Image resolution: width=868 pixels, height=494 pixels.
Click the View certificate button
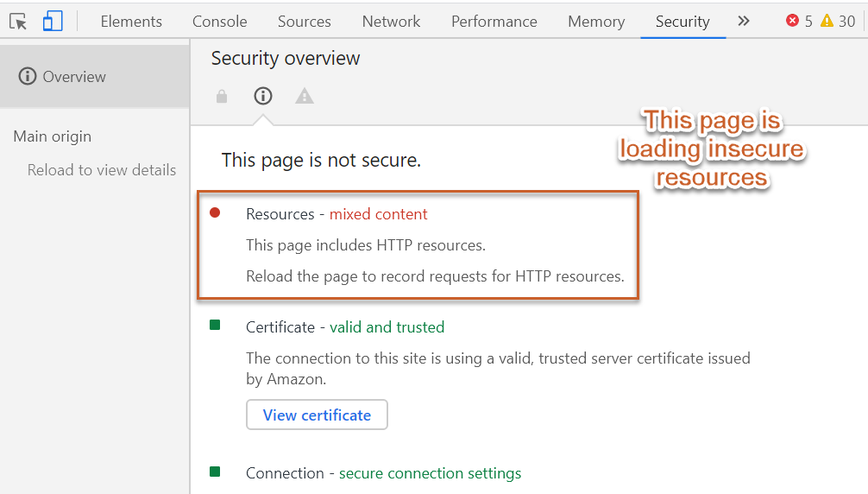[x=317, y=415]
